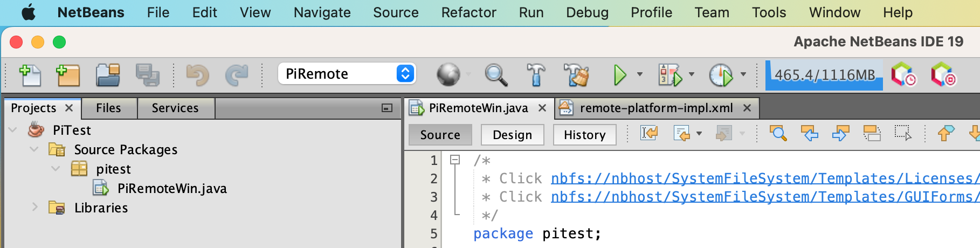Click the memory usage bar 465.4/1116MB
The width and height of the screenshot is (980, 248).
824,75
